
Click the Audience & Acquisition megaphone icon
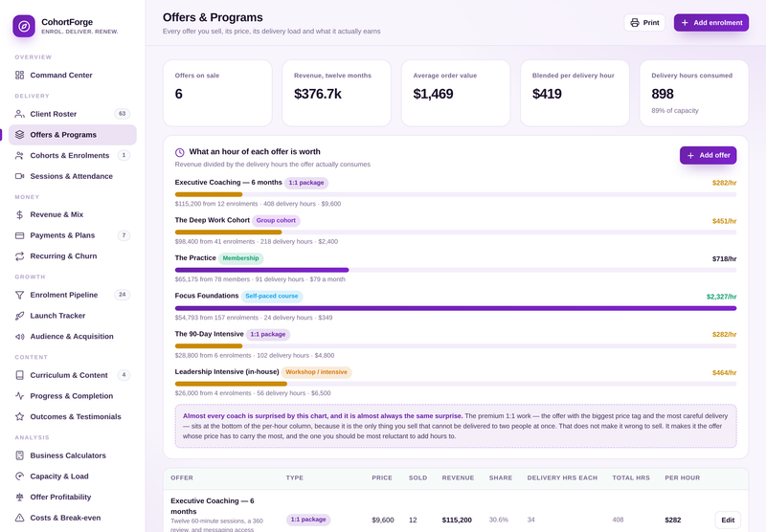pyautogui.click(x=19, y=336)
